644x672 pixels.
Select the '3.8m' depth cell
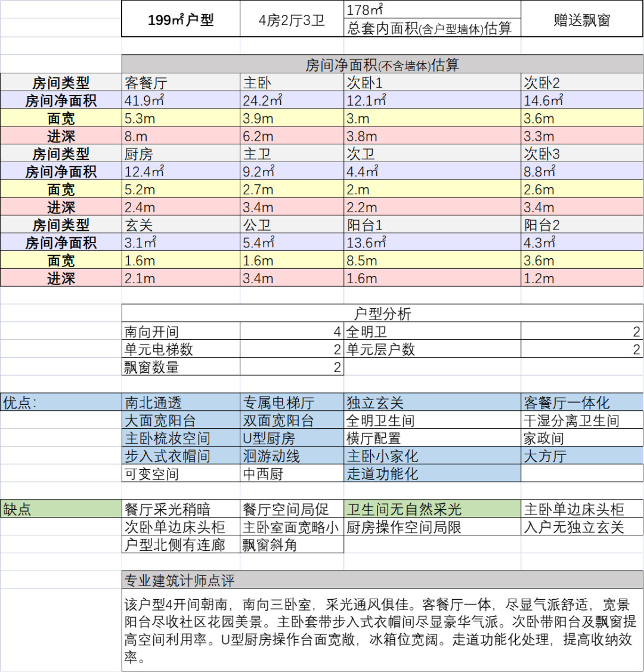[x=432, y=136]
